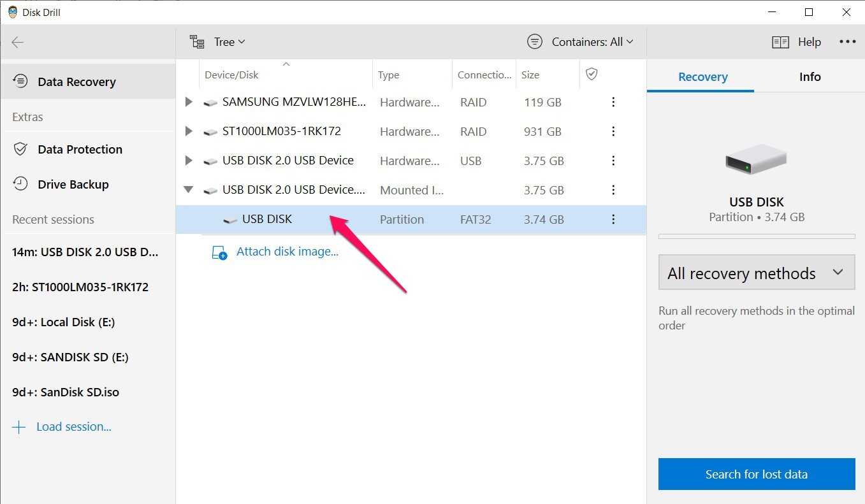Click the shield icon in the column header
The width and height of the screenshot is (865, 504).
coord(592,73)
